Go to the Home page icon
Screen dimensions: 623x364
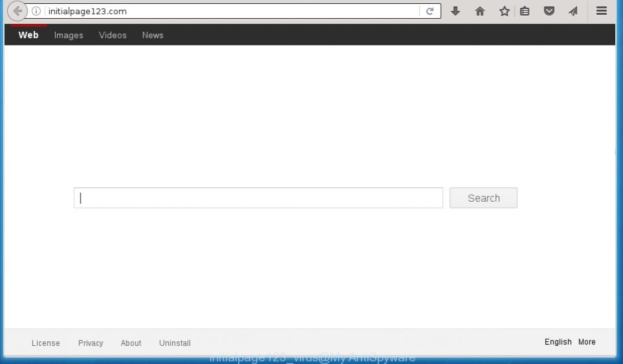480,11
